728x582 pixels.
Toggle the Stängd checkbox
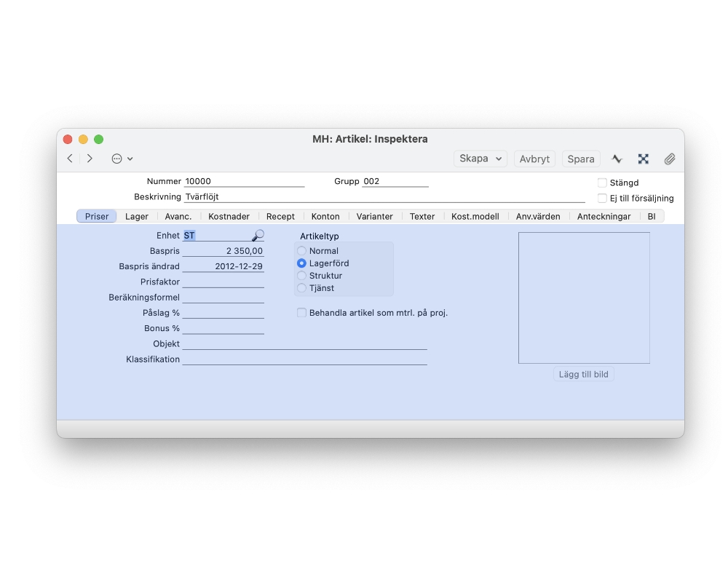(602, 183)
